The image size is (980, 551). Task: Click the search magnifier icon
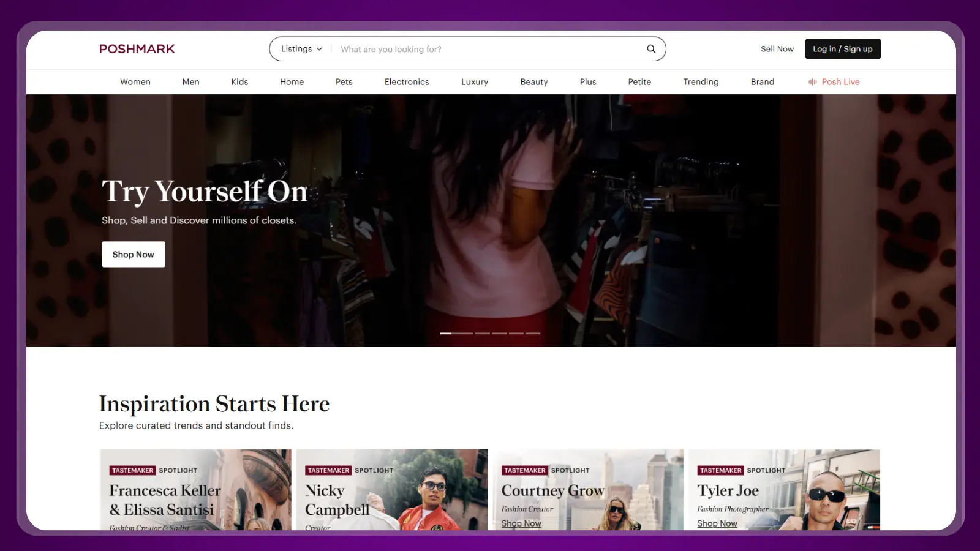651,49
